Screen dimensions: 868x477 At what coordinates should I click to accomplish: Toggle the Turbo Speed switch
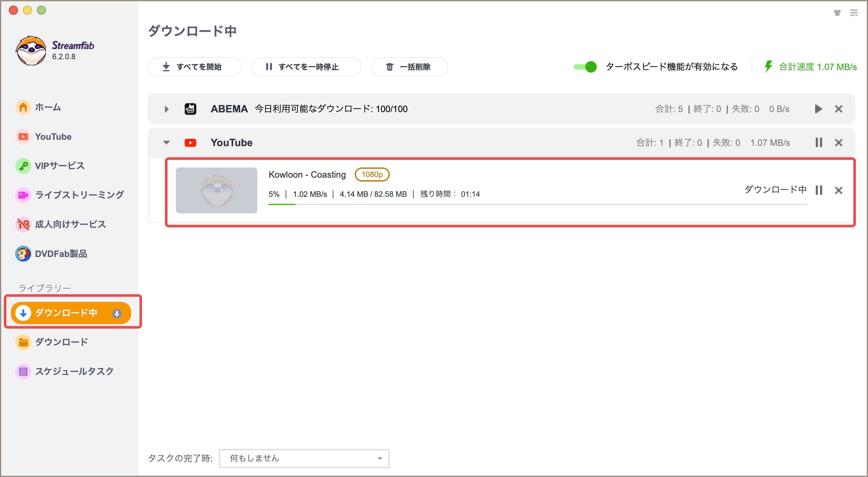[x=585, y=67]
